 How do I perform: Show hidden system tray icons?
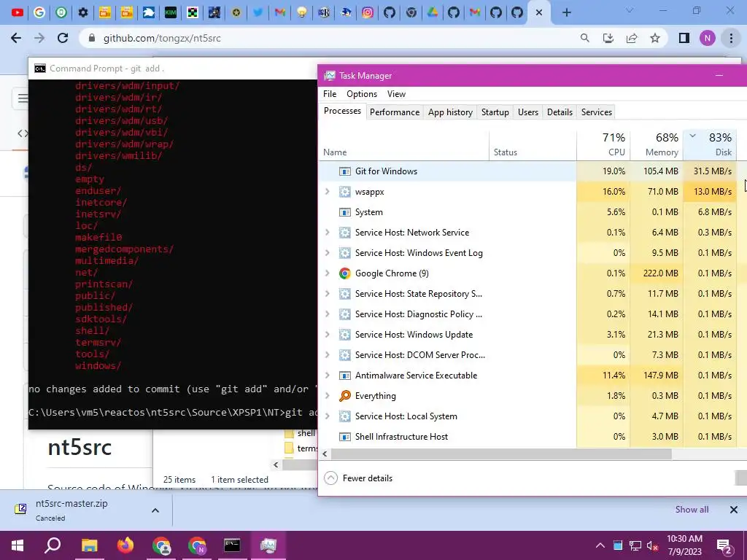(600, 545)
